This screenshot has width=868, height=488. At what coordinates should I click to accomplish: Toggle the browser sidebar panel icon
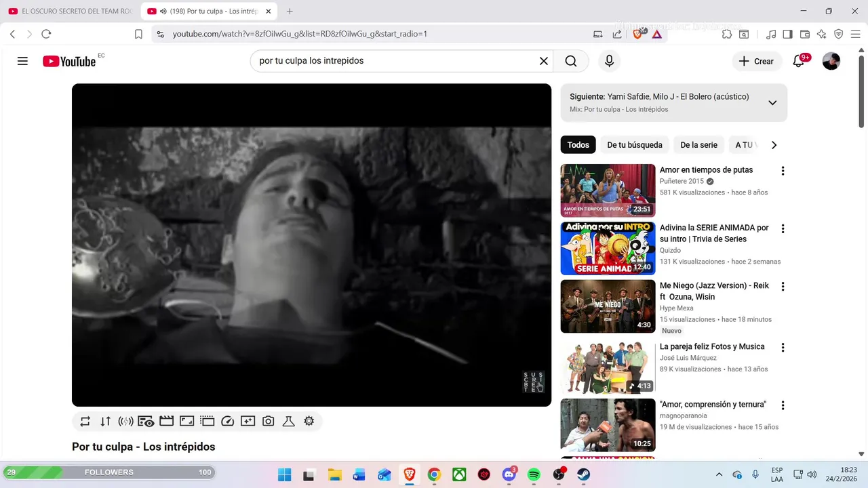click(787, 34)
